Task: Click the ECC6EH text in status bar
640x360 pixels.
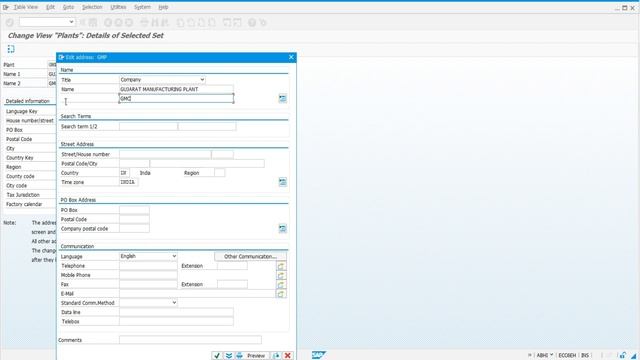Action: pos(567,356)
